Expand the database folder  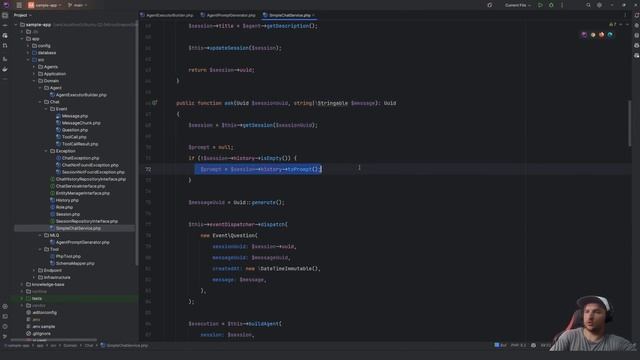click(28, 53)
